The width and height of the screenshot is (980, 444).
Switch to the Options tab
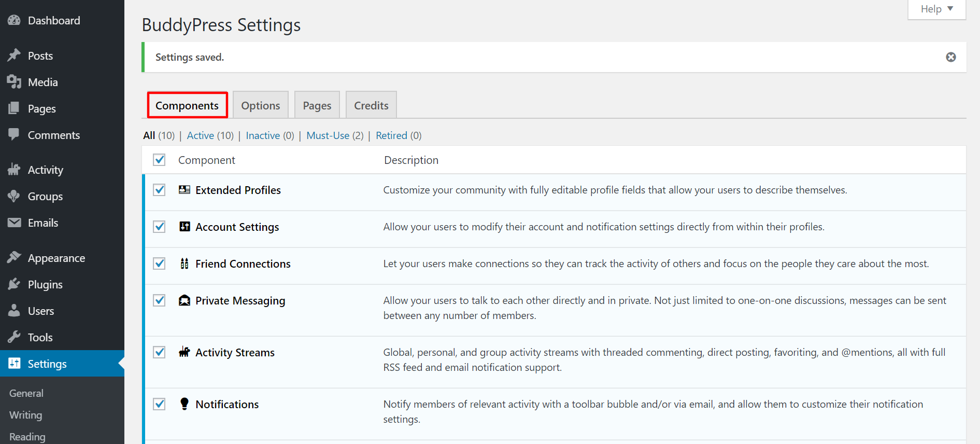pos(261,105)
